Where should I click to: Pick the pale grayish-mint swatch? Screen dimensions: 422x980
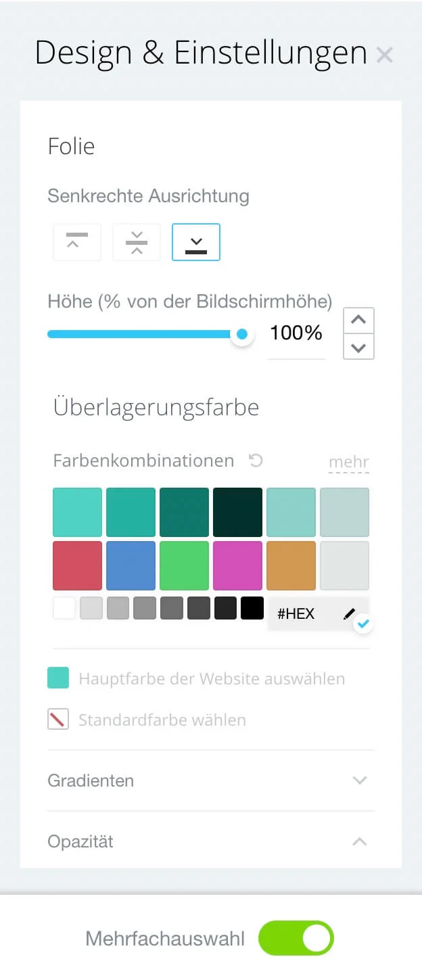(344, 512)
